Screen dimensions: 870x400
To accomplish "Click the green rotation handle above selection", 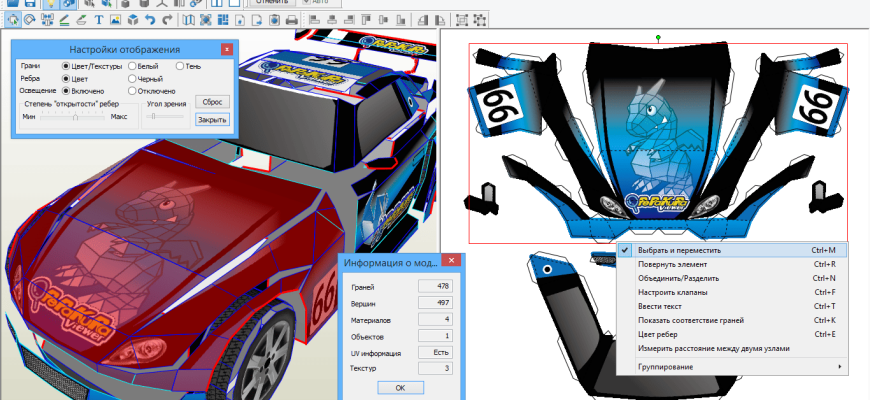I will click(658, 38).
